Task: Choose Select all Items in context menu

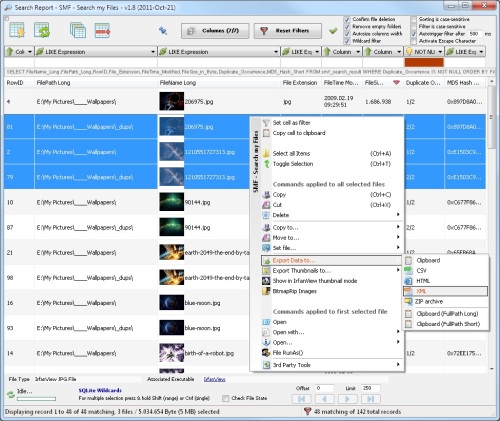Action: click(331, 154)
